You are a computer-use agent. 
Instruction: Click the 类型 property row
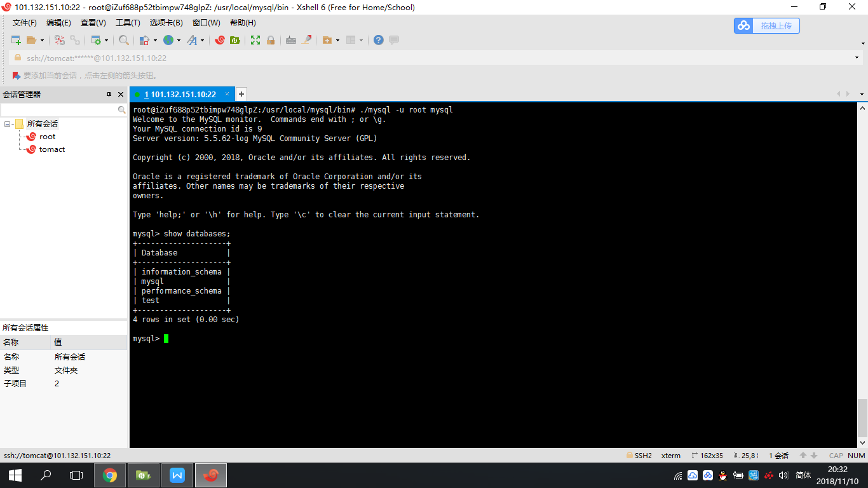point(64,370)
